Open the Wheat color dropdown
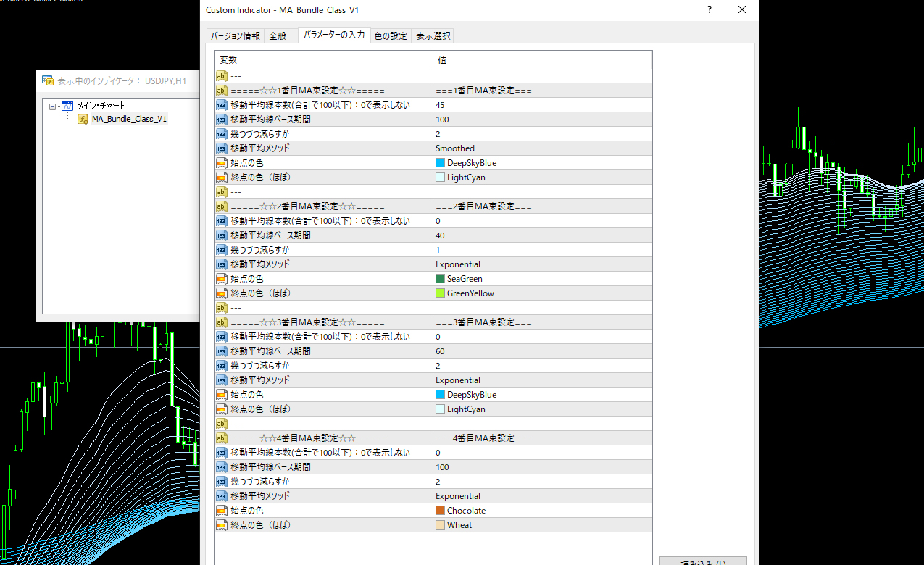Image resolution: width=924 pixels, height=565 pixels. [x=542, y=525]
